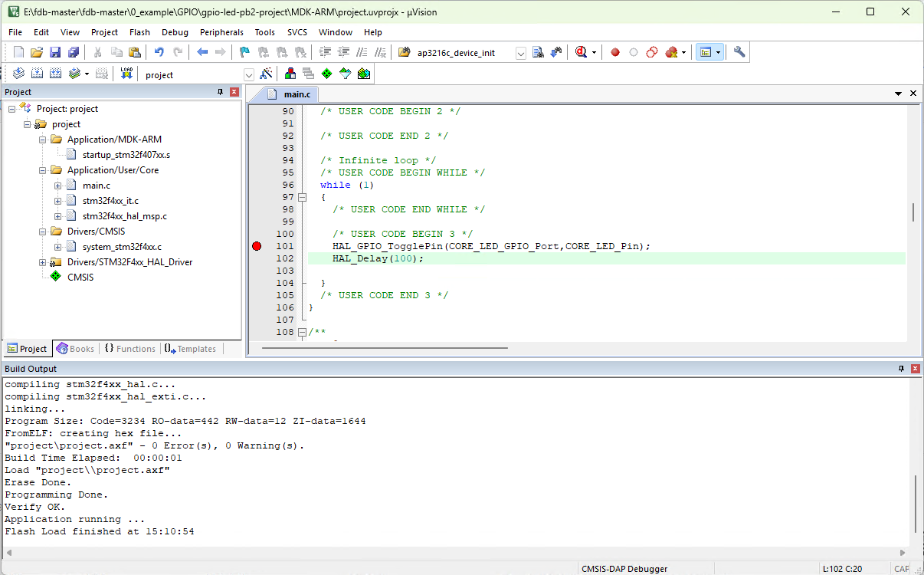Click the Insert/Remove Breakpoint red dot icon
This screenshot has height=575, width=924.
tap(614, 52)
